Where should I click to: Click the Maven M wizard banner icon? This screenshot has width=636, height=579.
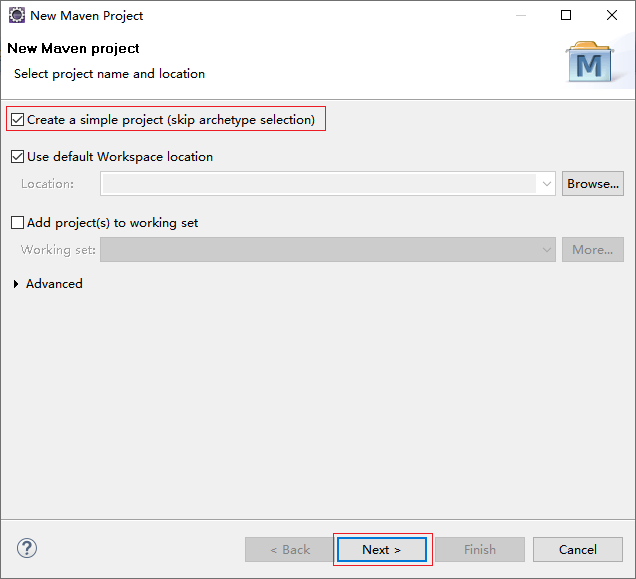coord(590,61)
